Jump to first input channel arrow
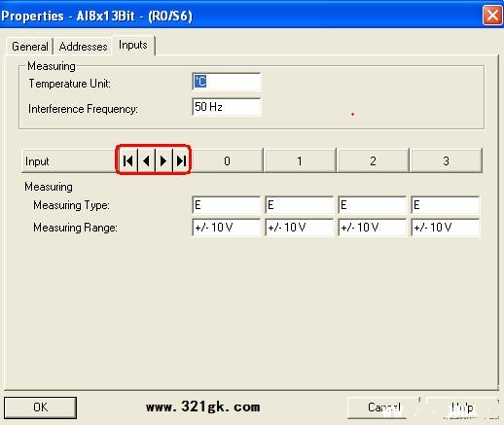Image resolution: width=504 pixels, height=425 pixels. coord(128,160)
